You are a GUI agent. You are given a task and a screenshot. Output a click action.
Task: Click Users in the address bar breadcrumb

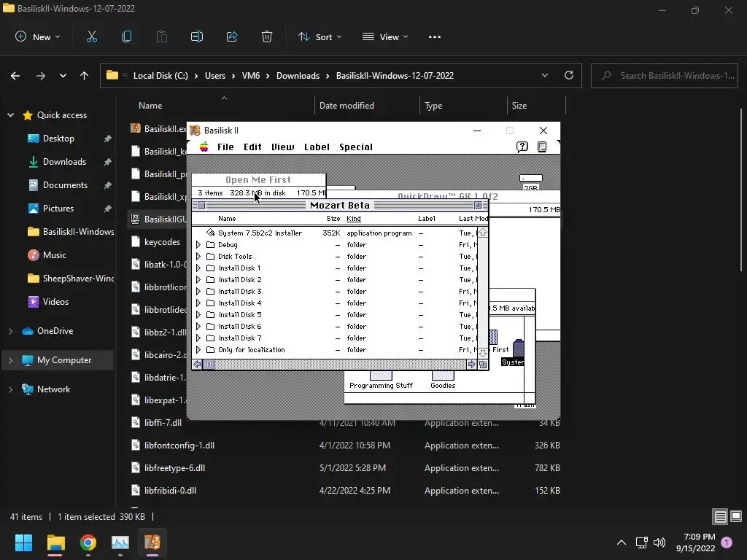tap(215, 76)
